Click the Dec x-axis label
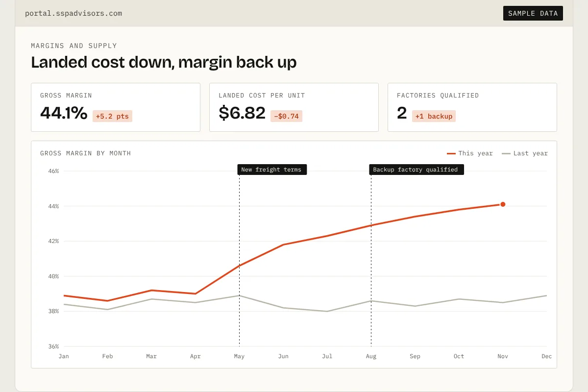Screen dimensions: 588x392 click(547, 356)
